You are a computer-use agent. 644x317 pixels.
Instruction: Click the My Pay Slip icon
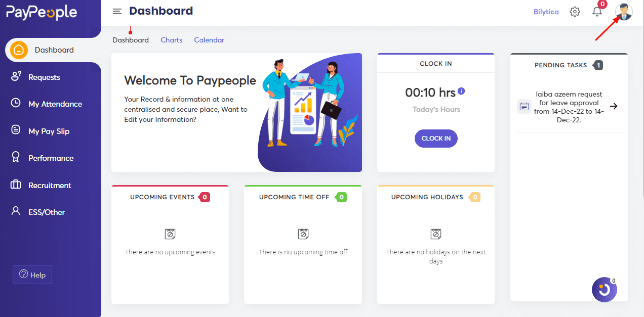click(x=16, y=130)
